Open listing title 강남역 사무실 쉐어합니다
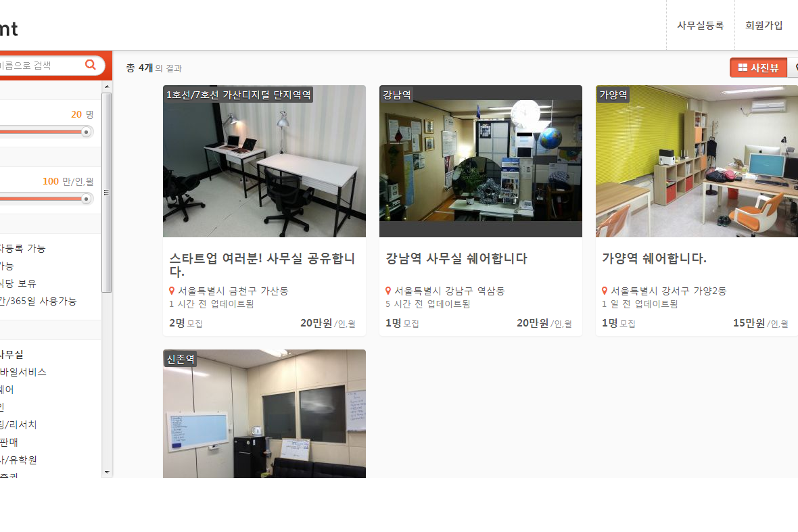798x532 pixels. point(456,258)
